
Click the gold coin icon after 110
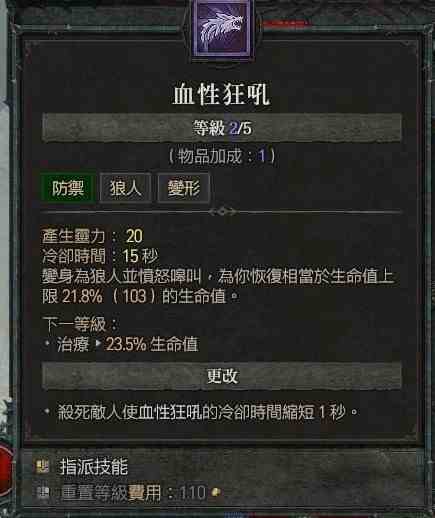point(216,492)
